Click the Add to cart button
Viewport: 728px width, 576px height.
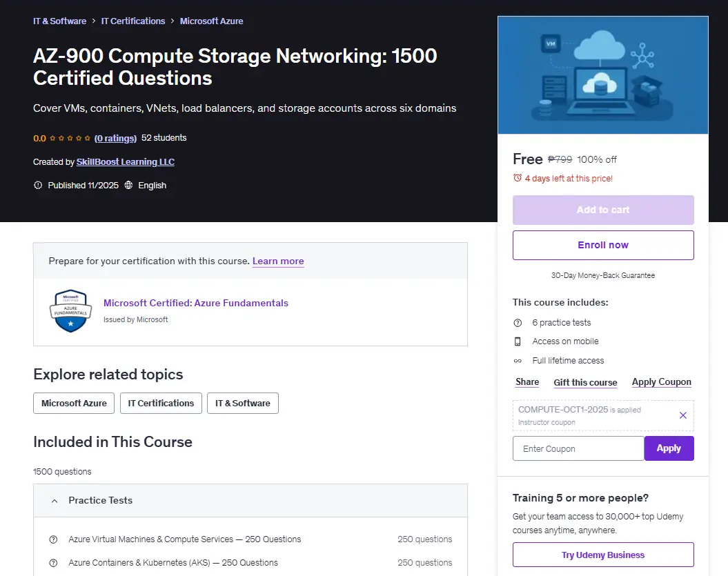tap(603, 210)
